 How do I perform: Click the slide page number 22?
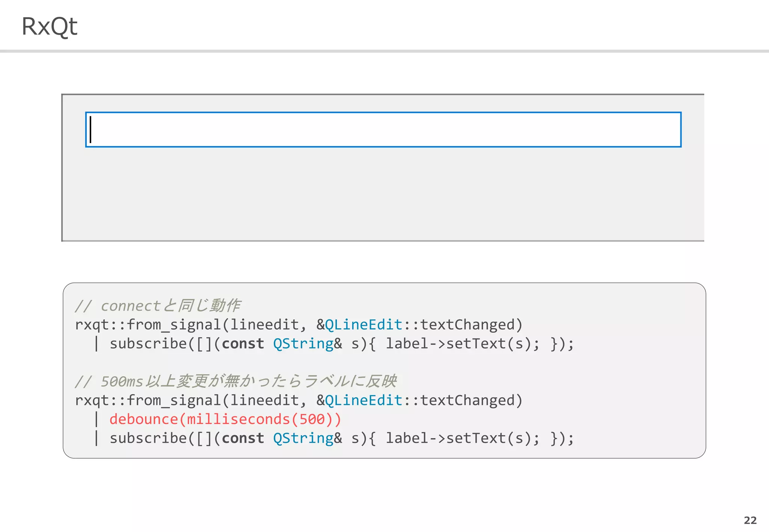point(750,520)
